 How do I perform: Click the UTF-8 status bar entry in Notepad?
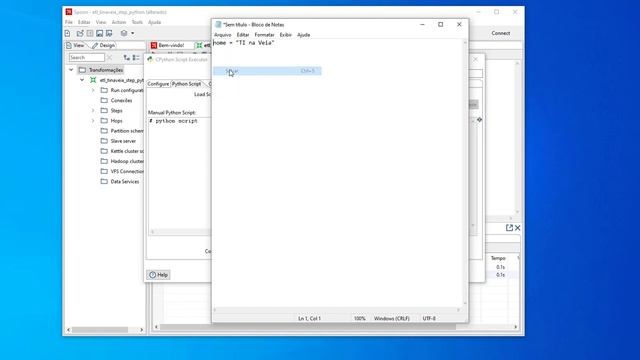pos(429,318)
